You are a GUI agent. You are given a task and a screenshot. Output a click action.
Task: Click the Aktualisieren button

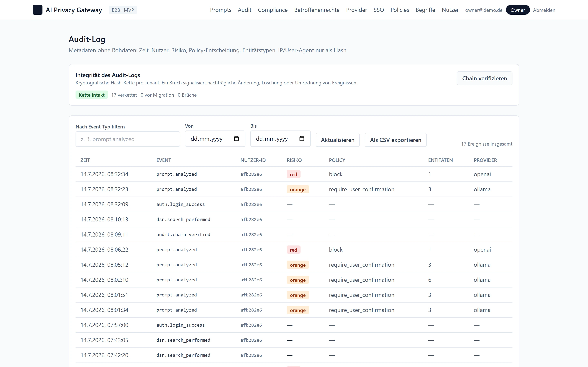337,140
